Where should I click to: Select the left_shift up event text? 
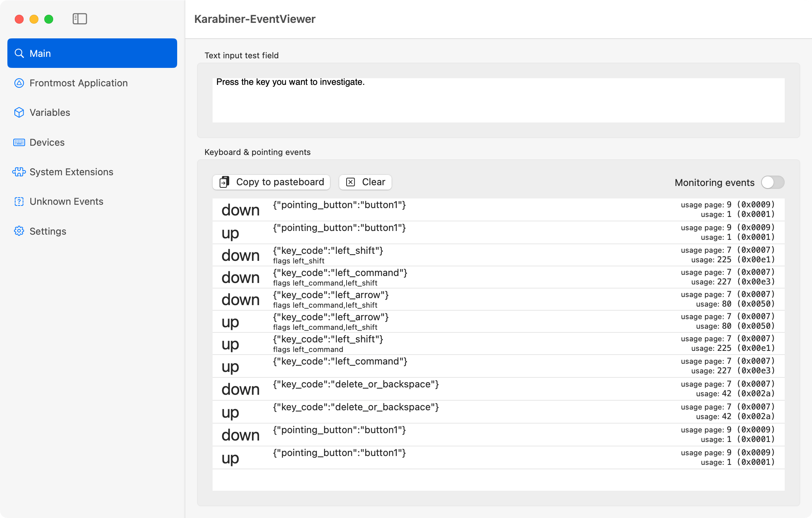(328, 339)
